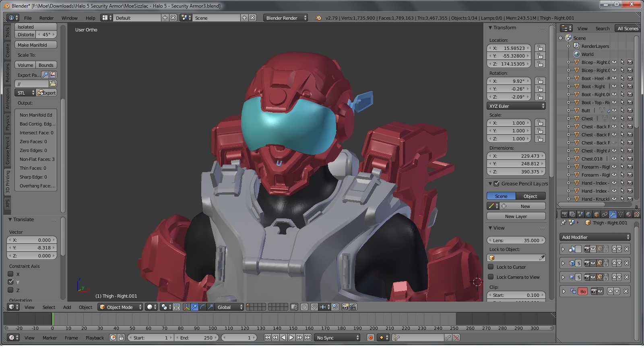Click the eyedropper next to Lock to Object

(542, 258)
